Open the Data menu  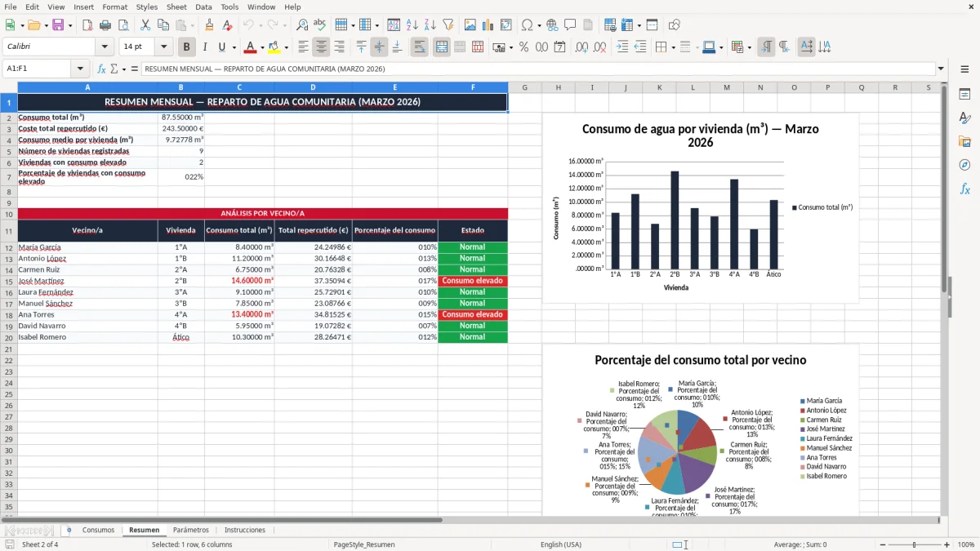click(x=203, y=7)
